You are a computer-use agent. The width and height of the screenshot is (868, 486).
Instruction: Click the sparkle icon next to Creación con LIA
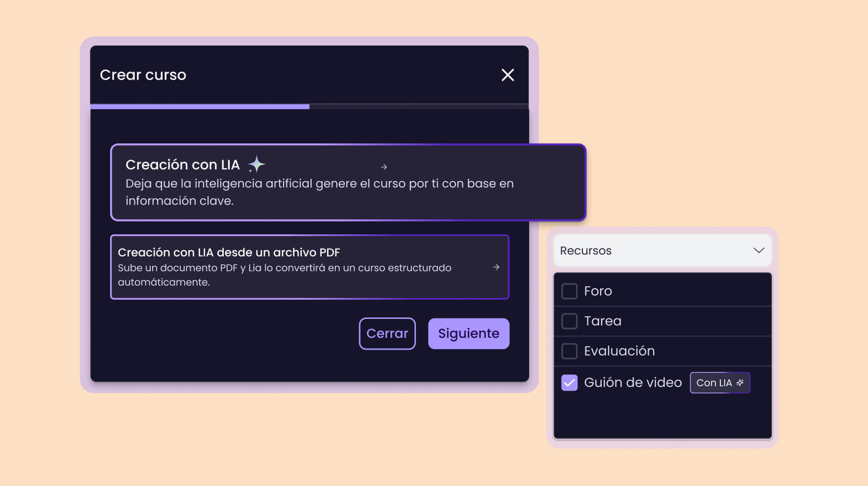pos(256,164)
